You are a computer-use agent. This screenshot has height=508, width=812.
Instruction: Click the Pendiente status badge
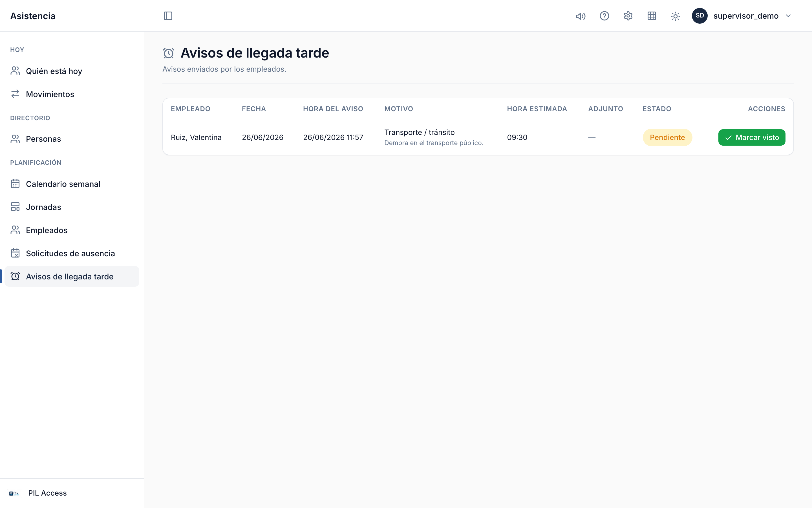point(667,137)
